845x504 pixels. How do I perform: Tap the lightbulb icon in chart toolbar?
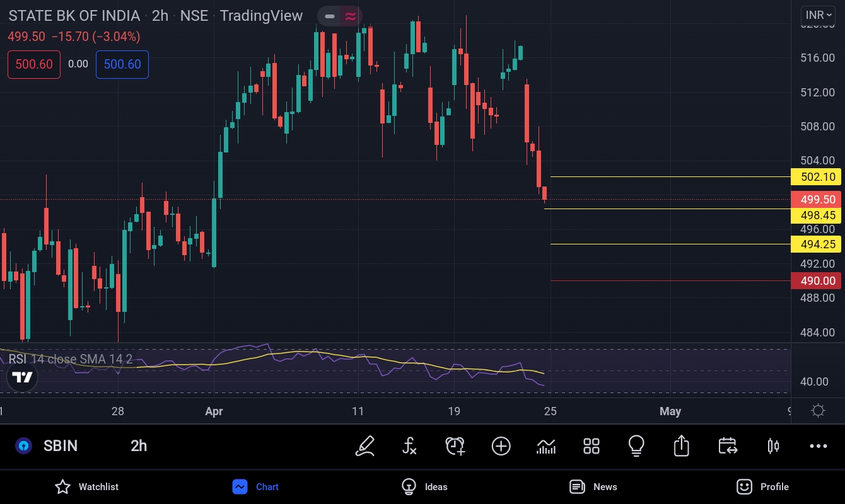636,446
